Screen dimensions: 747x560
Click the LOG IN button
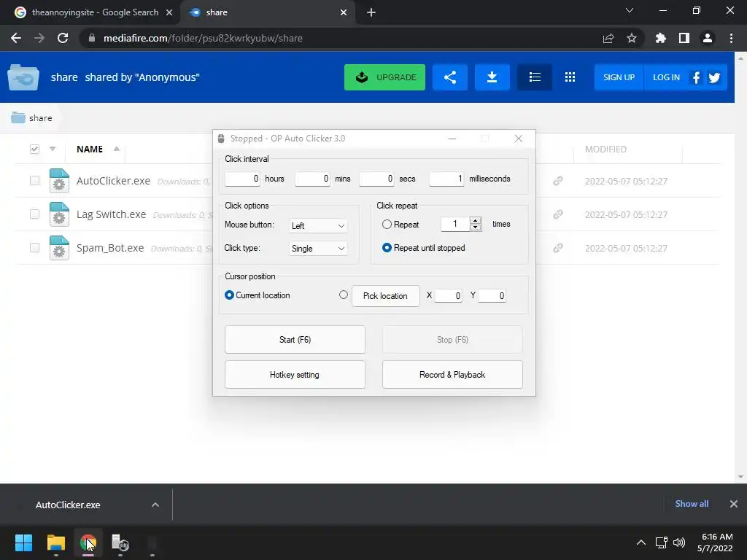[x=666, y=77]
